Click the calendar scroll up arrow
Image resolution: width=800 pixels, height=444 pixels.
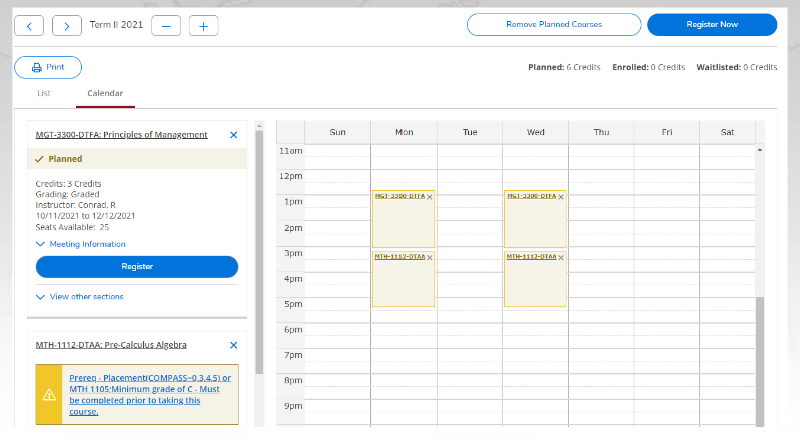760,150
